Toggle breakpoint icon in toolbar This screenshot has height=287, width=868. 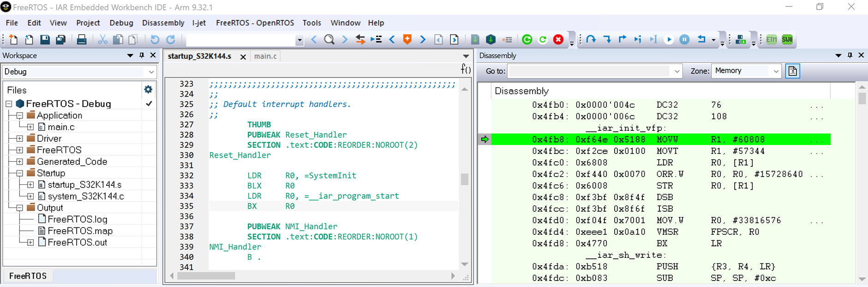click(507, 40)
